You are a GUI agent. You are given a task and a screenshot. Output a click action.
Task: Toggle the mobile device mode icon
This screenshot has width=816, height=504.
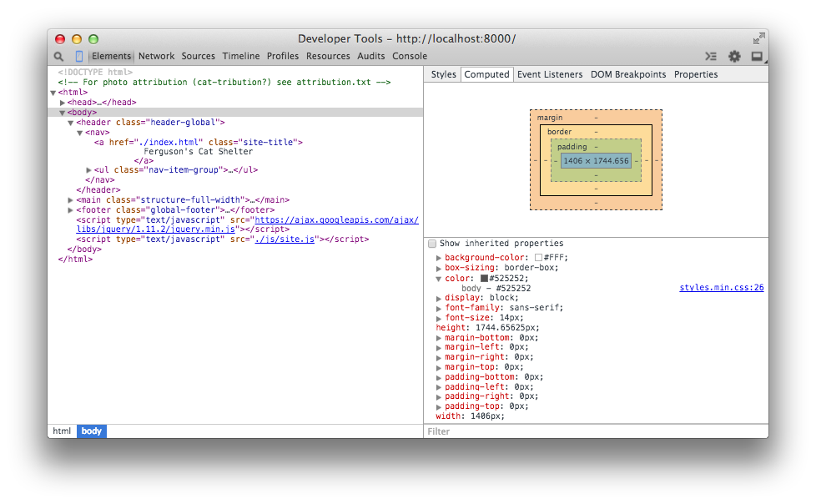[79, 57]
